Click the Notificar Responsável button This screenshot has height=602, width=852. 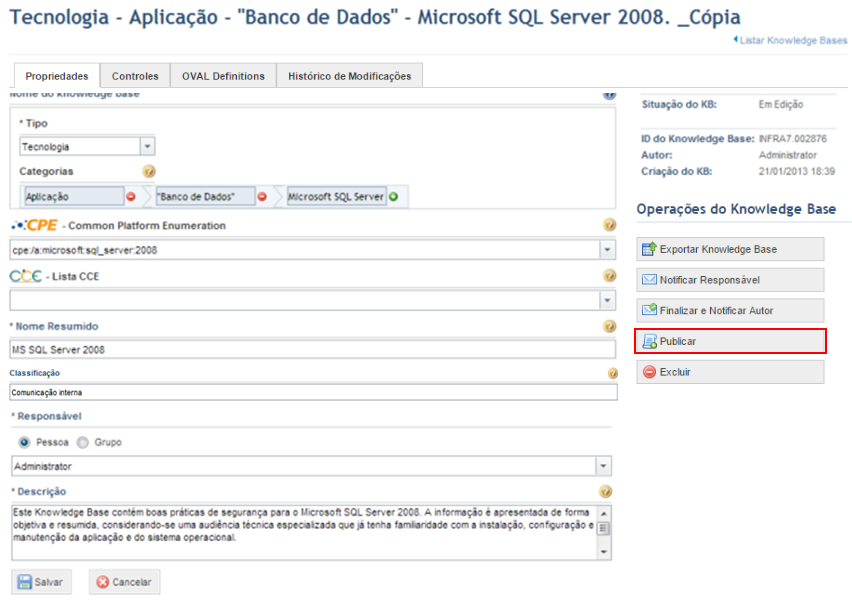point(730,280)
